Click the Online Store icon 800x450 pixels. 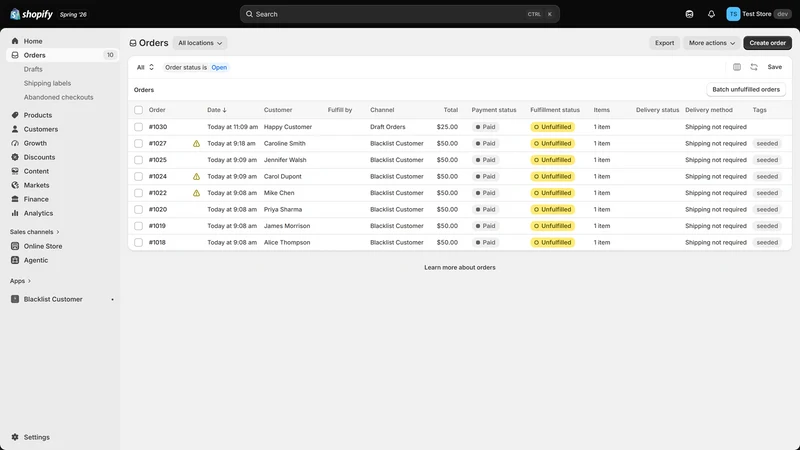coord(15,246)
